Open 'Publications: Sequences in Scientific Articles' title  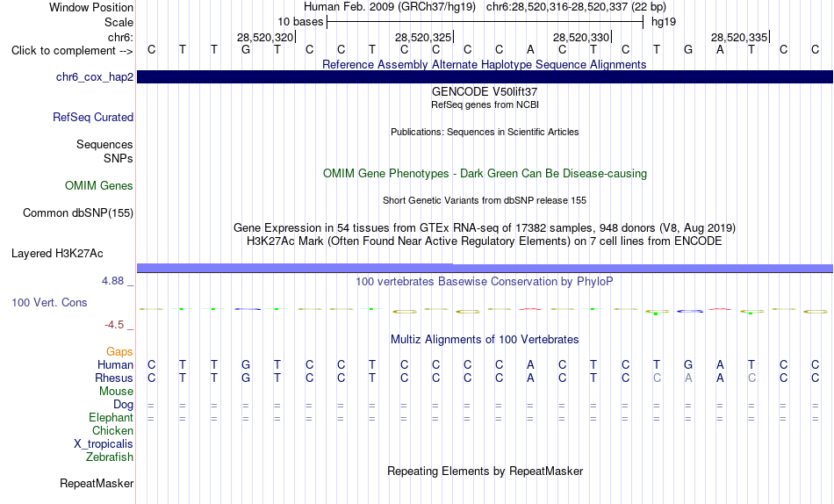click(x=485, y=132)
